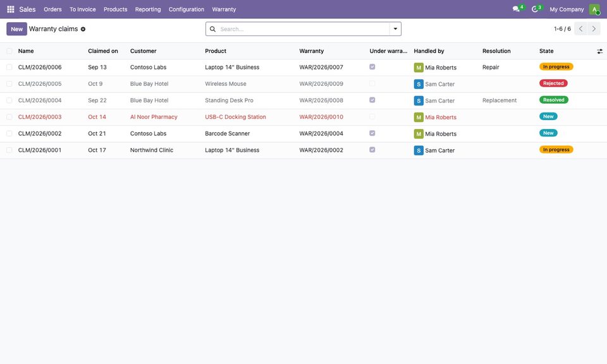Toggle the select-all records checkbox
The width and height of the screenshot is (607, 364).
pyautogui.click(x=9, y=51)
